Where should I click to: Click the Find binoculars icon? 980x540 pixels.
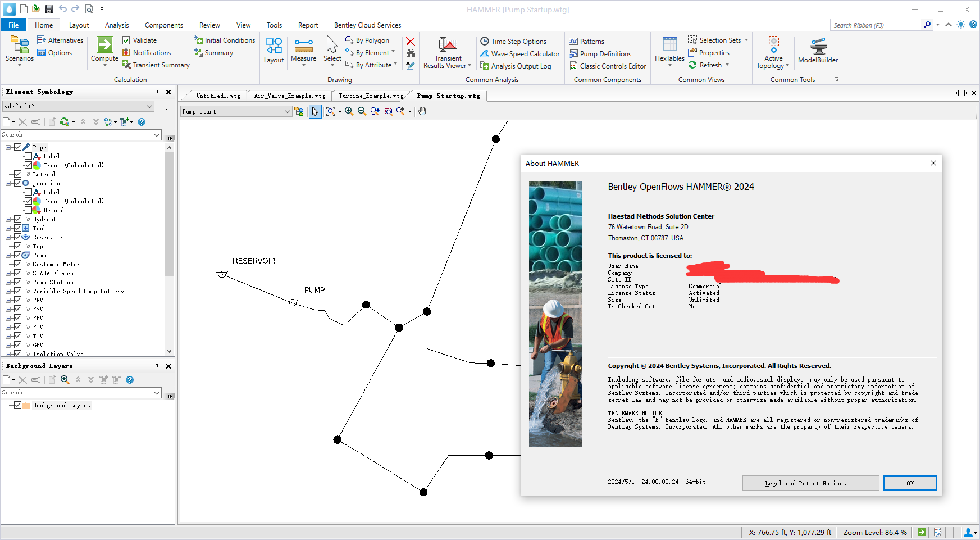coord(411,53)
